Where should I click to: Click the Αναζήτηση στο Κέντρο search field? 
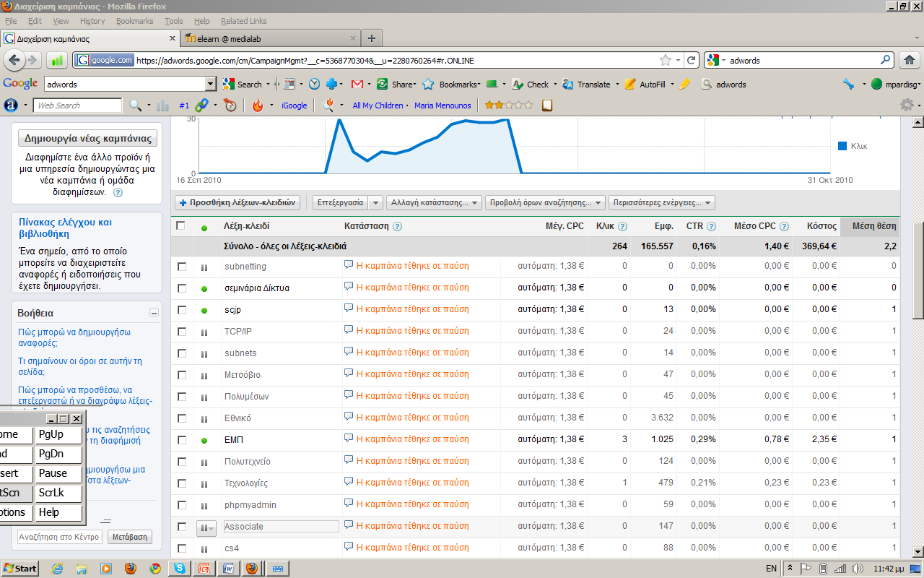(60, 537)
